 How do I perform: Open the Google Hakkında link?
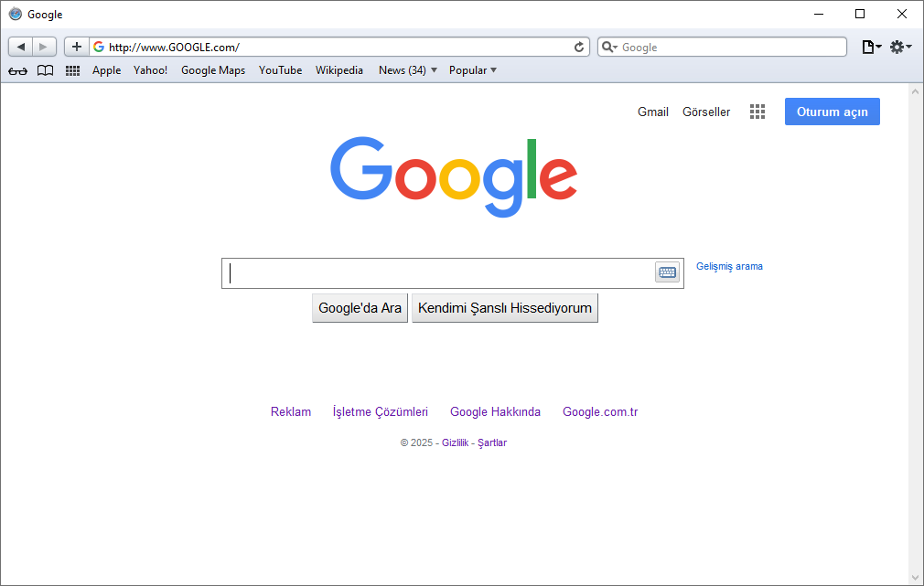495,411
